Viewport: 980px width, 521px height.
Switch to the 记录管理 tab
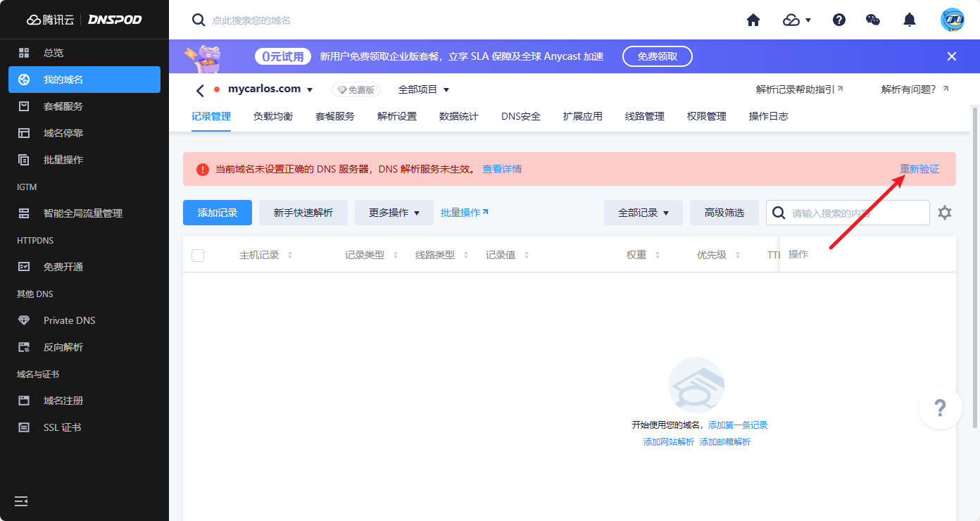click(x=211, y=116)
